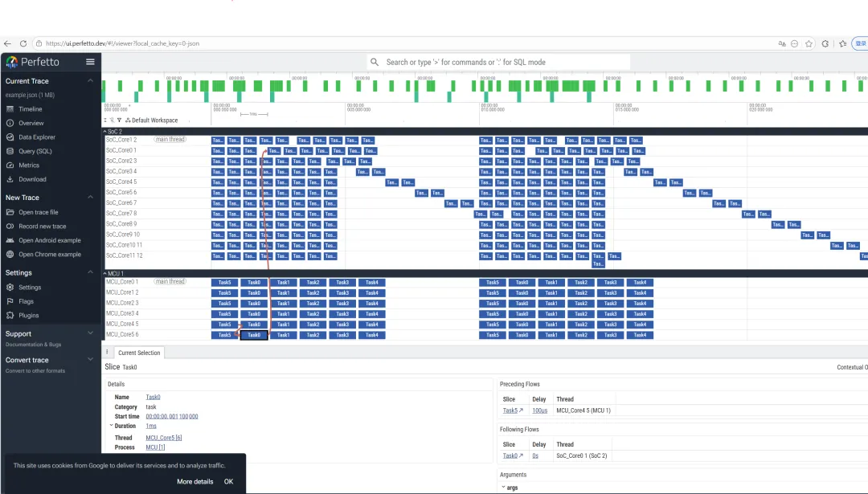Click the MCU_Core4 5 (MCU 1) thread cell
The height and width of the screenshot is (494, 868).
583,410
